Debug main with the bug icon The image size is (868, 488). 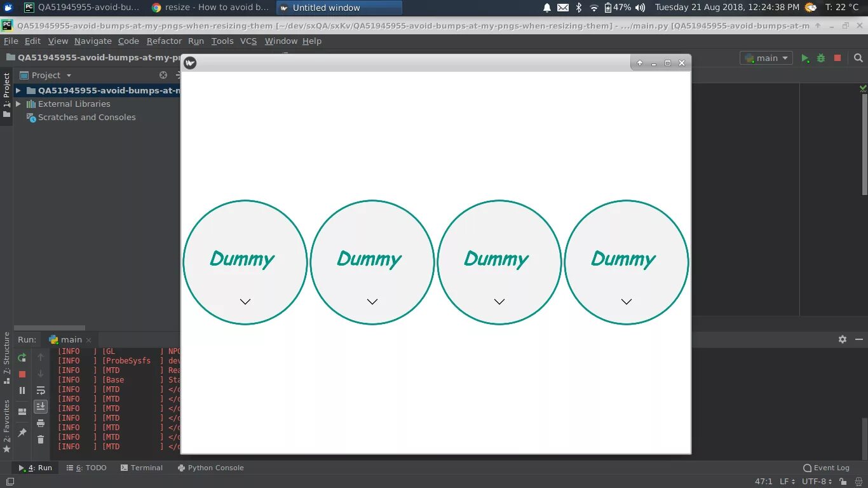821,58
